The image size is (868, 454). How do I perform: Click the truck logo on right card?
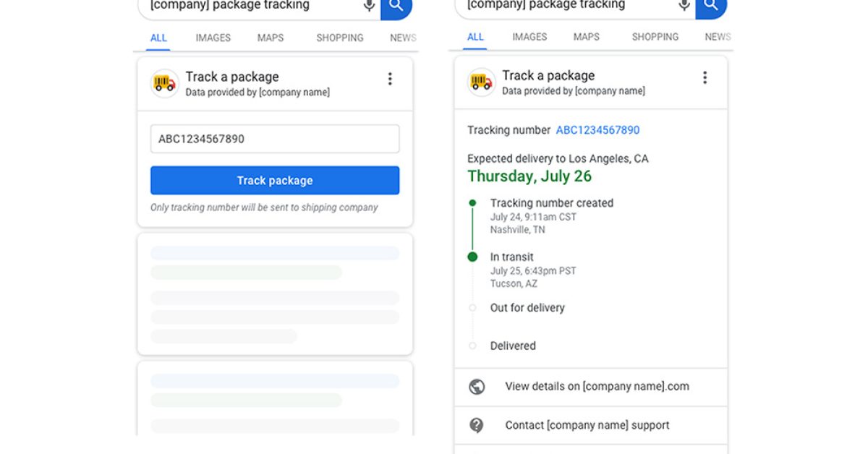tap(482, 82)
